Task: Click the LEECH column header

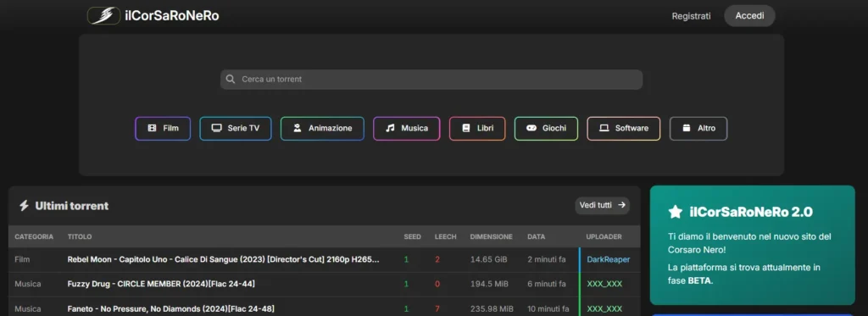Action: [x=446, y=236]
